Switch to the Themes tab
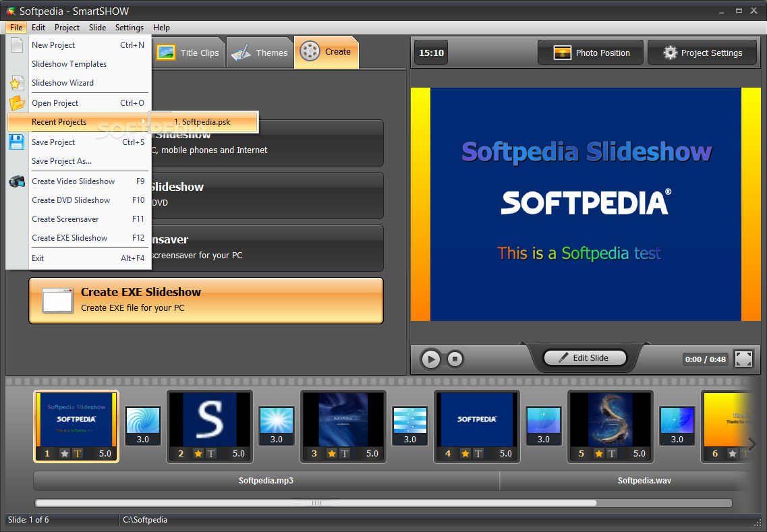Viewport: 767px width, 532px height. (x=260, y=53)
